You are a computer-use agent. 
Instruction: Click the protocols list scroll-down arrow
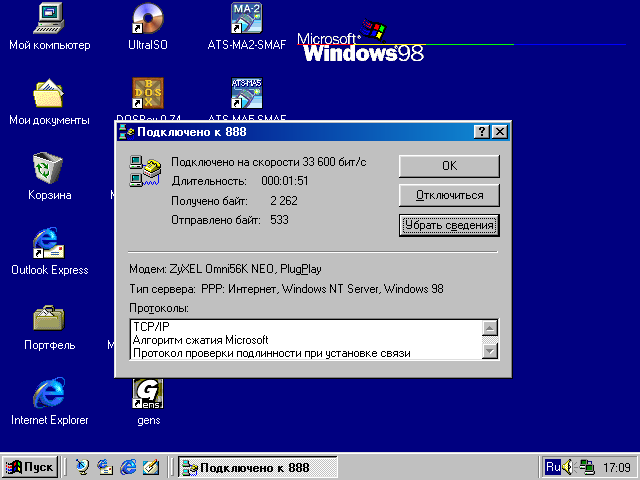(490, 351)
